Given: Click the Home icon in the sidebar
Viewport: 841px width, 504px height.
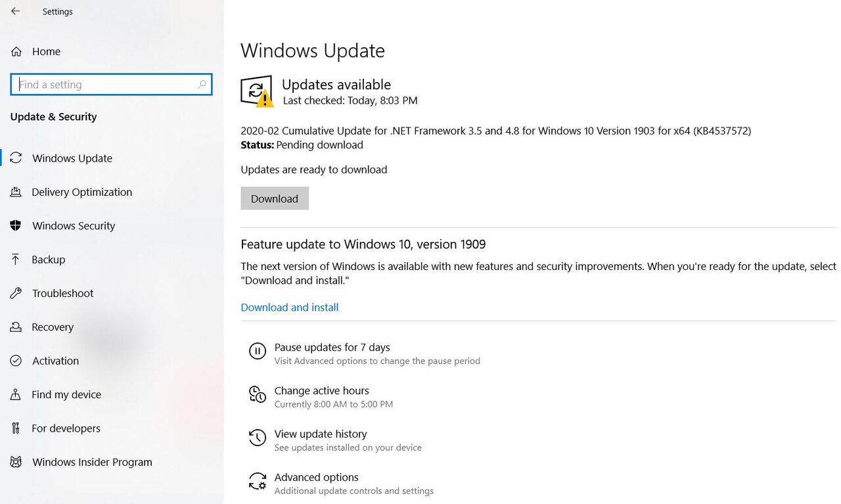Looking at the screenshot, I should (16, 51).
